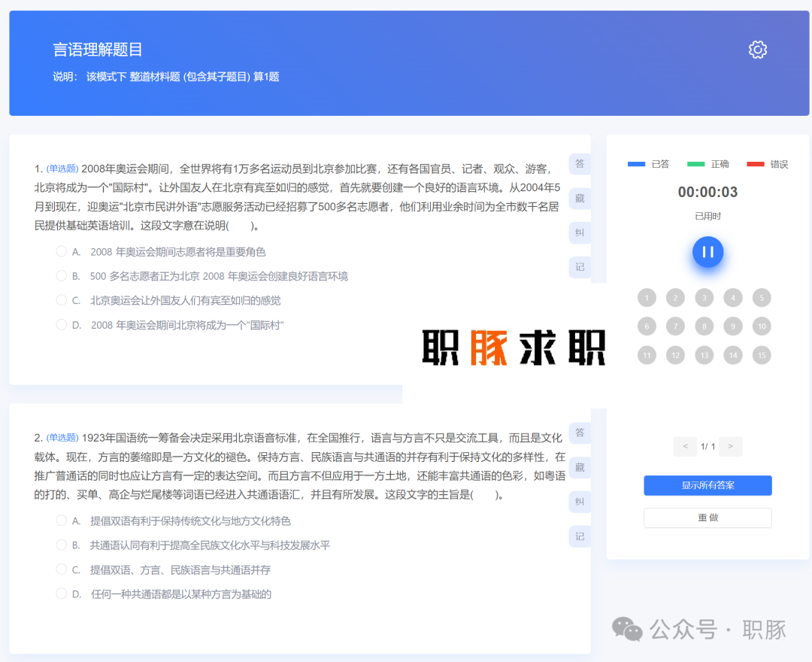Click the next page arrow beside 1/1
Screen dimensions: 812x662
click(730, 446)
